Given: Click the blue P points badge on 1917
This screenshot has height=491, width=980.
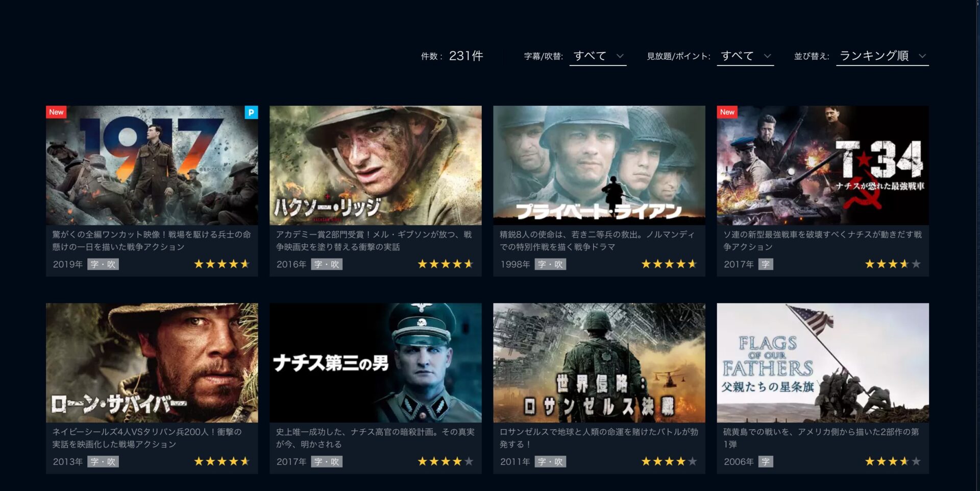Looking at the screenshot, I should [x=251, y=112].
